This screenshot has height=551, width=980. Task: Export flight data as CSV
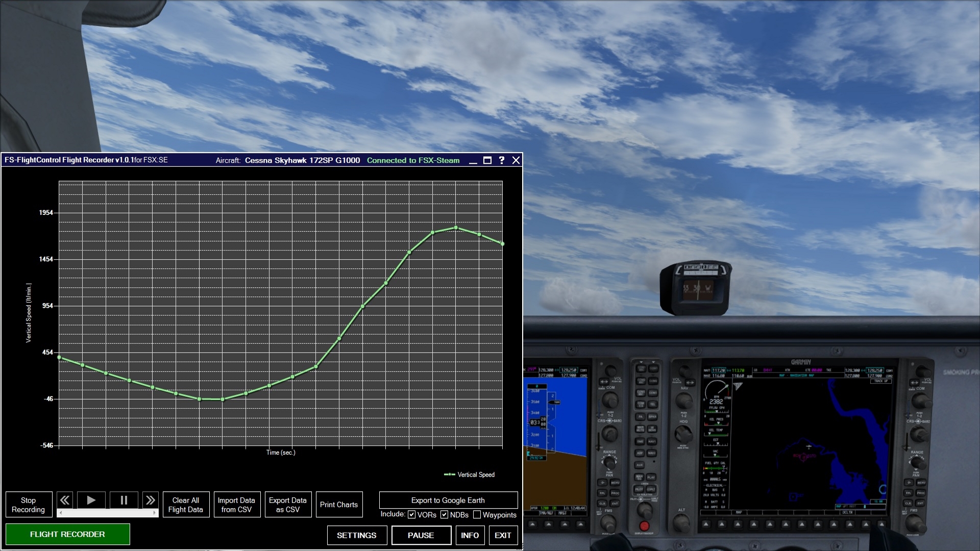pyautogui.click(x=288, y=504)
